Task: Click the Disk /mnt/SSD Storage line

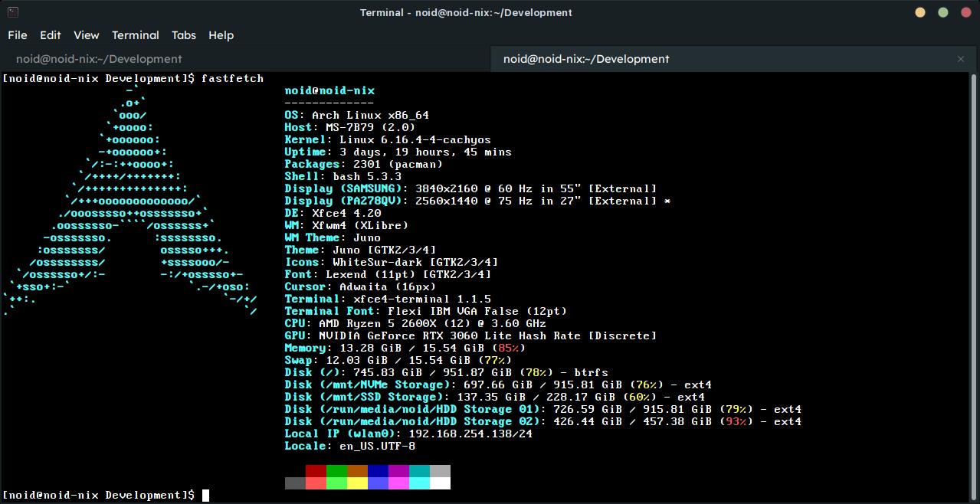Action: click(495, 397)
